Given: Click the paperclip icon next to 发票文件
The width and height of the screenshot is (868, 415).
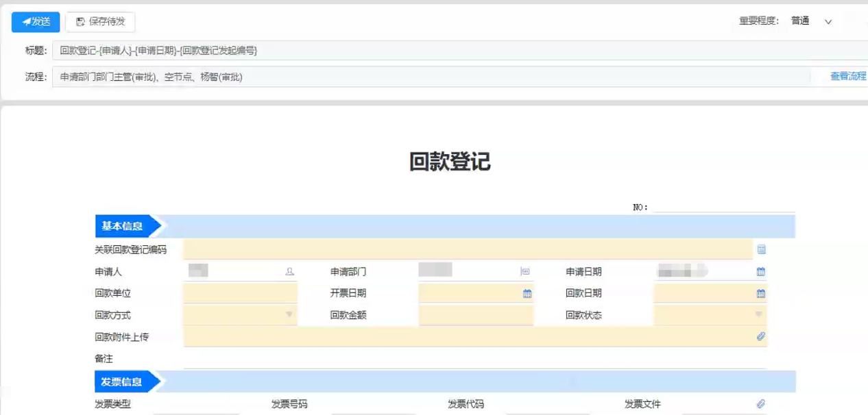Looking at the screenshot, I should (x=760, y=404).
